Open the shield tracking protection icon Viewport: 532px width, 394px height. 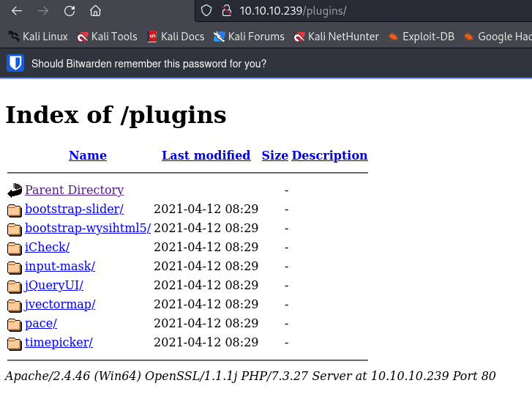pyautogui.click(x=206, y=11)
